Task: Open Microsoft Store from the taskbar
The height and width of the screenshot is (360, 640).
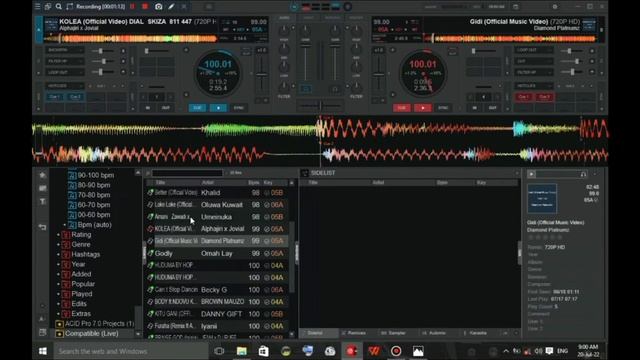Action: [x=264, y=351]
